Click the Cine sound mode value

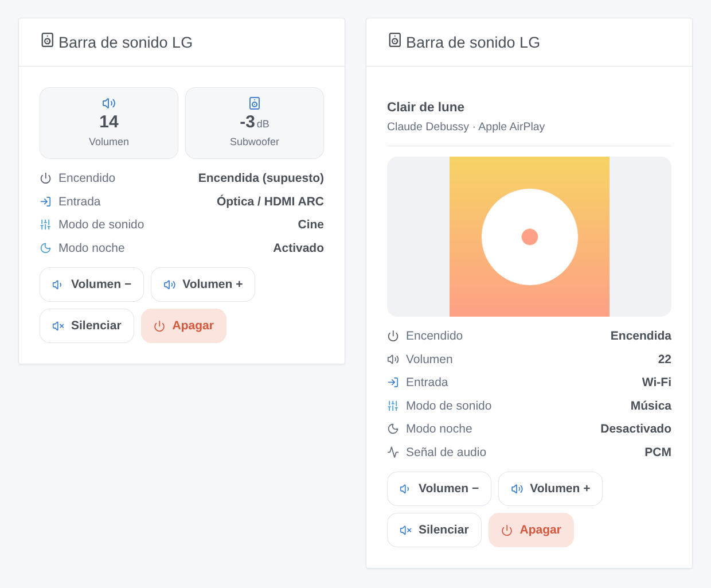click(311, 224)
